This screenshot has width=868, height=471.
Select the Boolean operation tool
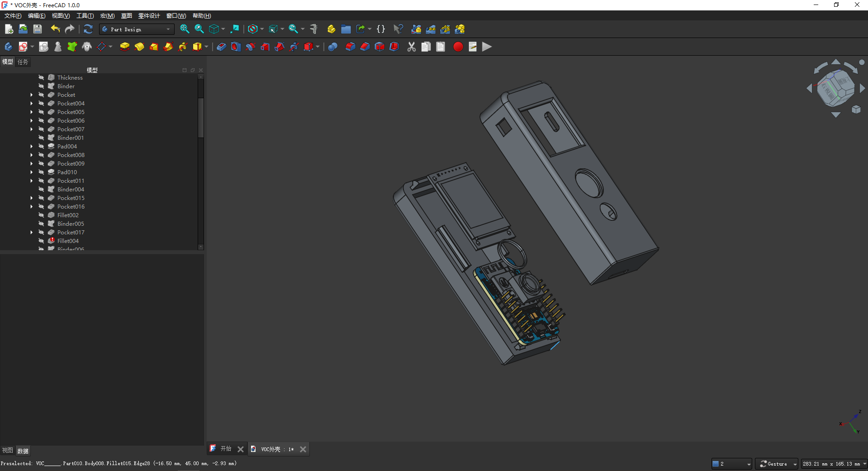[333, 47]
